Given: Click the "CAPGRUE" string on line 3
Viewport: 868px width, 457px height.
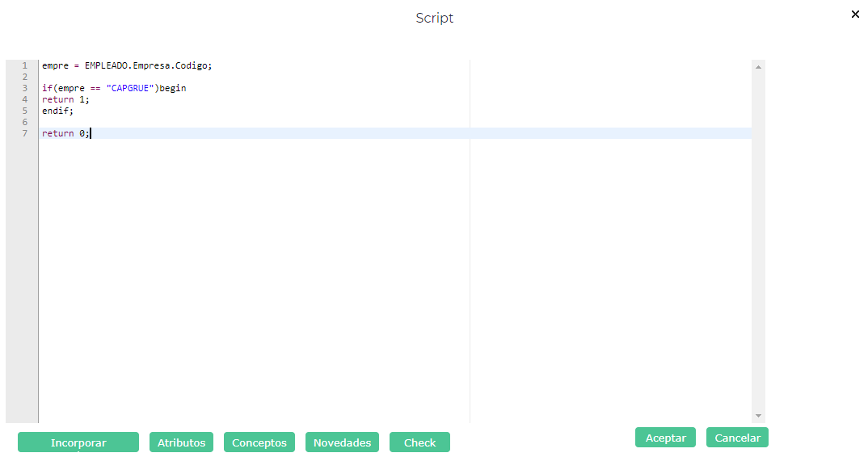Looking at the screenshot, I should coord(129,88).
